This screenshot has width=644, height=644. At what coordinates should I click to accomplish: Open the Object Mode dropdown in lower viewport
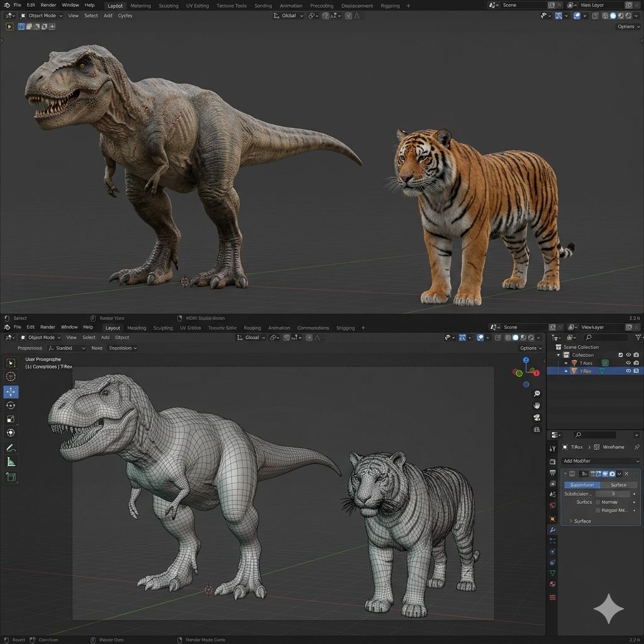tap(41, 338)
